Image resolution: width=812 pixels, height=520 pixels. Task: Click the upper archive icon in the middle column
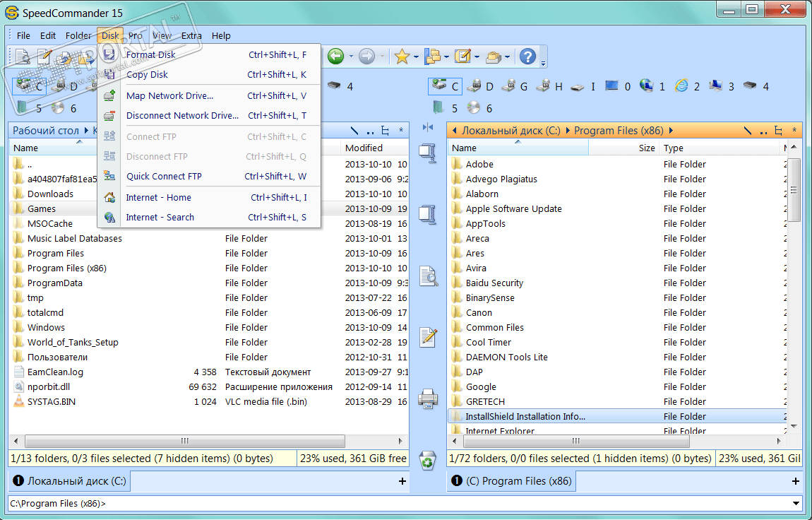pyautogui.click(x=428, y=153)
